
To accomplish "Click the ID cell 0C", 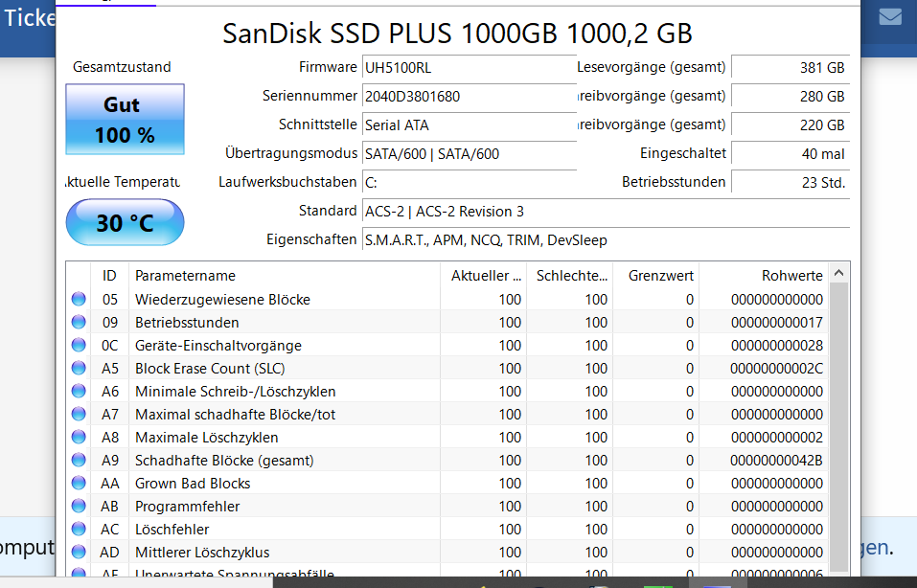I will [x=109, y=346].
